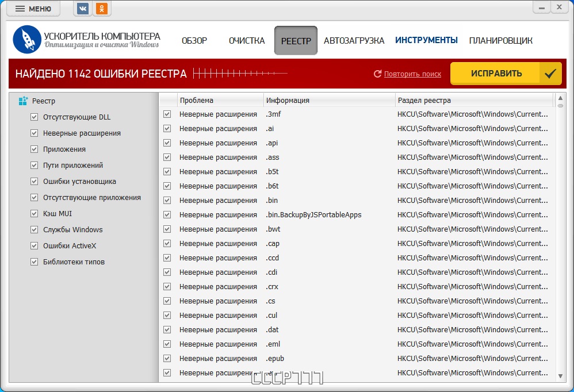574x392 pixels.
Task: Click the Odnoklassniki icon in title bar
Action: [x=102, y=9]
